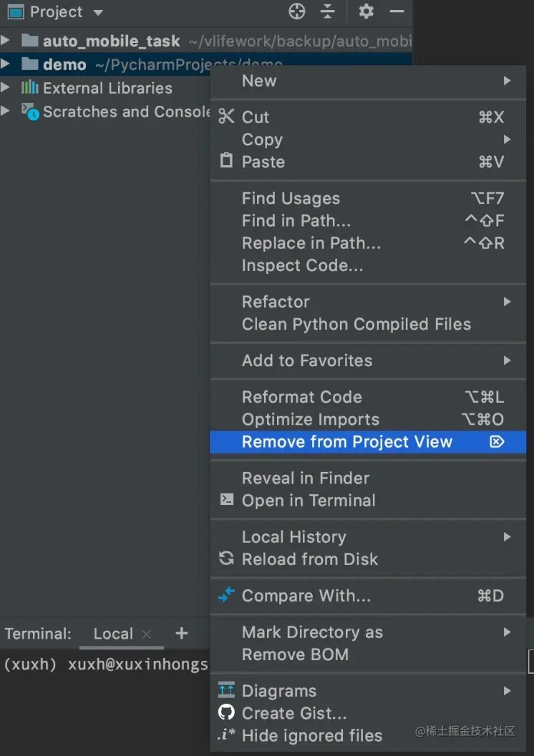Click the collapse all icon in Project toolbar

coord(328,11)
